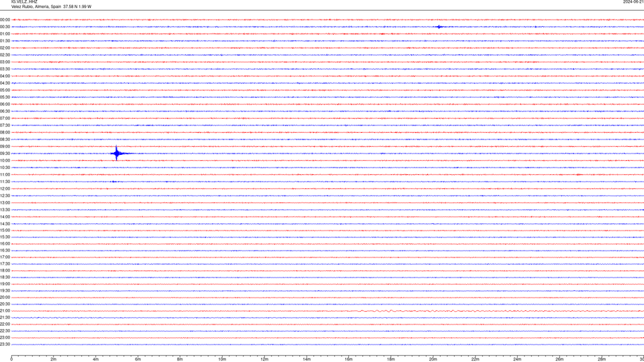Click the 26m tick label on the axis

559,359
